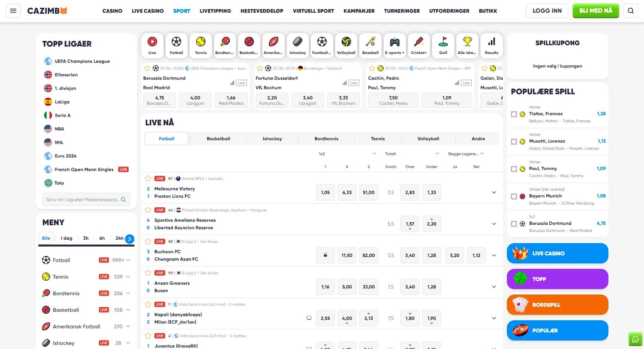Viewport: 644px width, 349px height.
Task: Open LIVE CASINO in top navigation
Action: (x=148, y=11)
